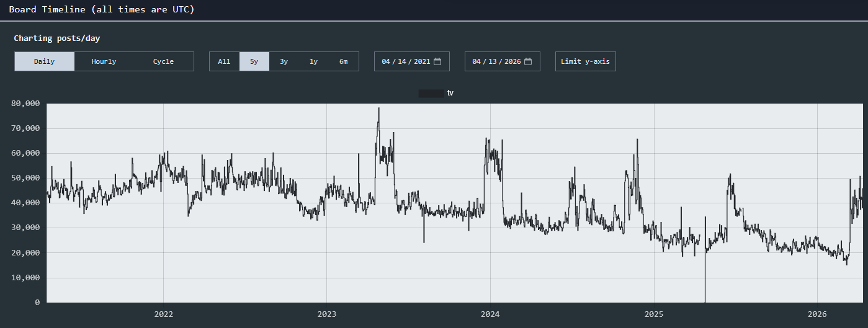
Task: Click the x-axis label 2026
Action: click(818, 314)
